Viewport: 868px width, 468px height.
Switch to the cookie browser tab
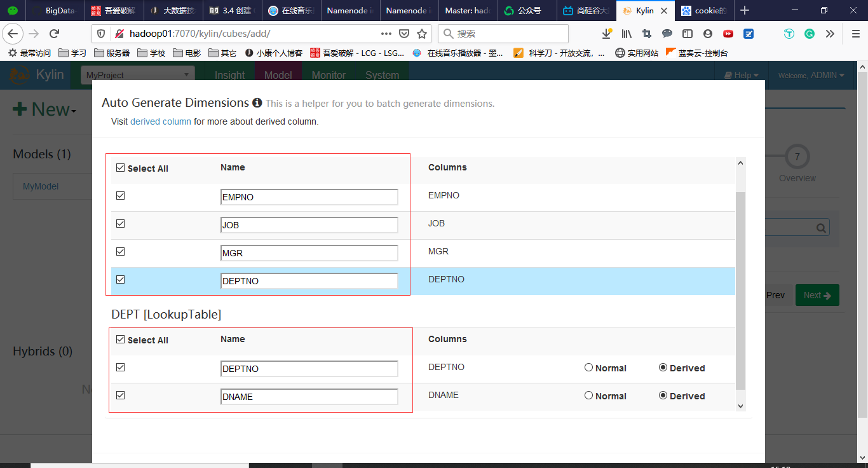[x=705, y=10]
